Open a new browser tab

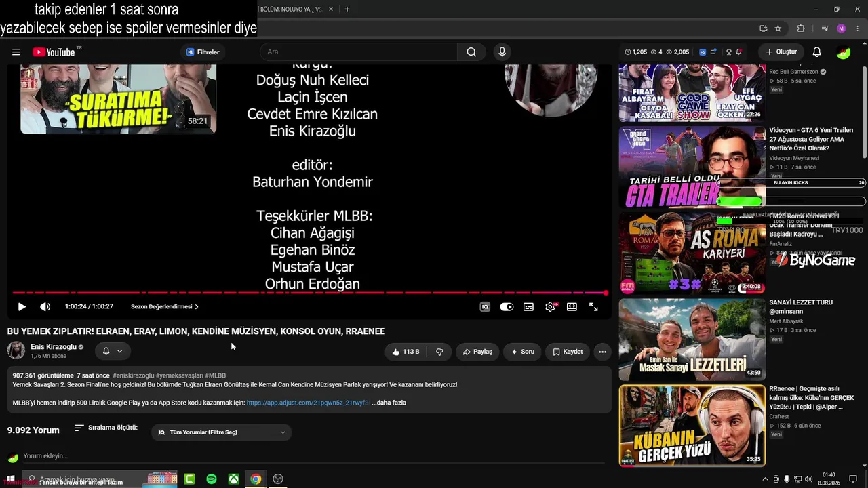(x=347, y=9)
